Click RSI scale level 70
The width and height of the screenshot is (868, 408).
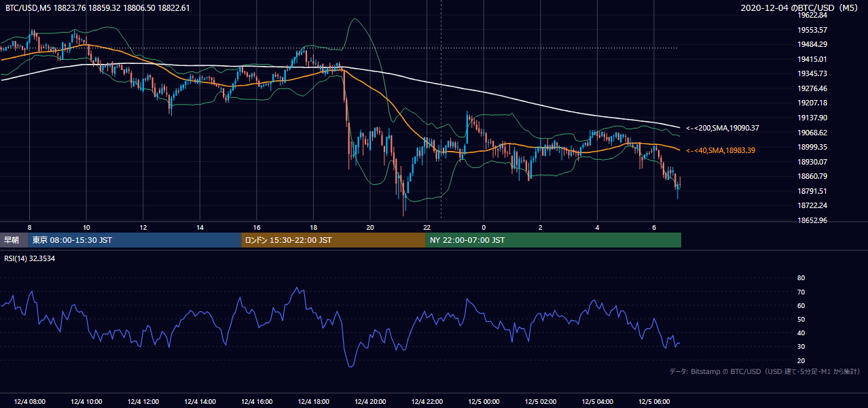click(x=801, y=292)
